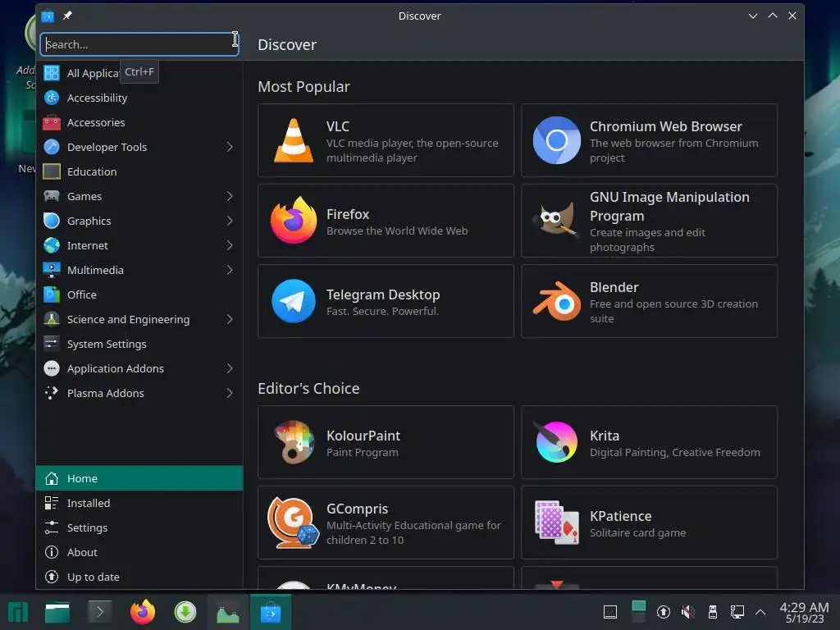
Task: Open the Blender application card
Action: pos(650,301)
